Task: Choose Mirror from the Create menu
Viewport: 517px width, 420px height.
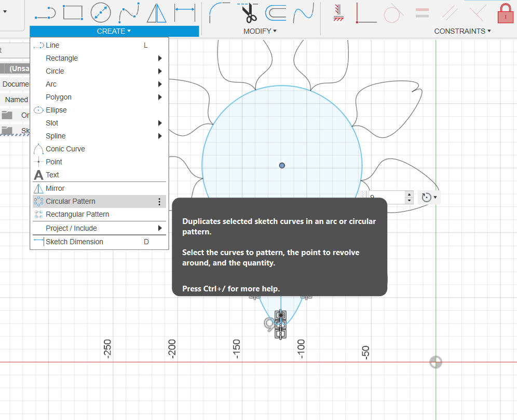Action: pos(99,188)
